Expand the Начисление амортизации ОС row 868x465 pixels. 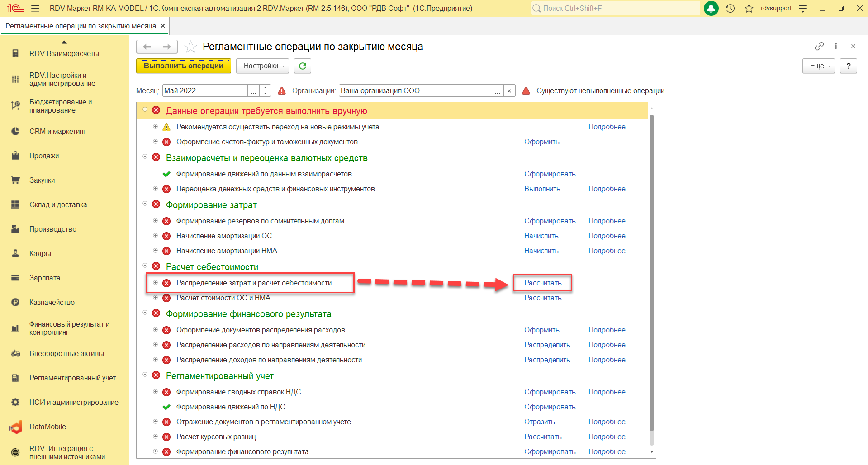point(155,236)
